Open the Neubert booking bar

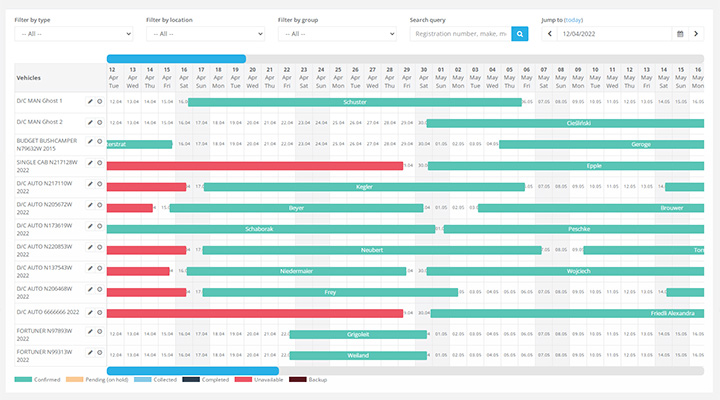(372, 250)
